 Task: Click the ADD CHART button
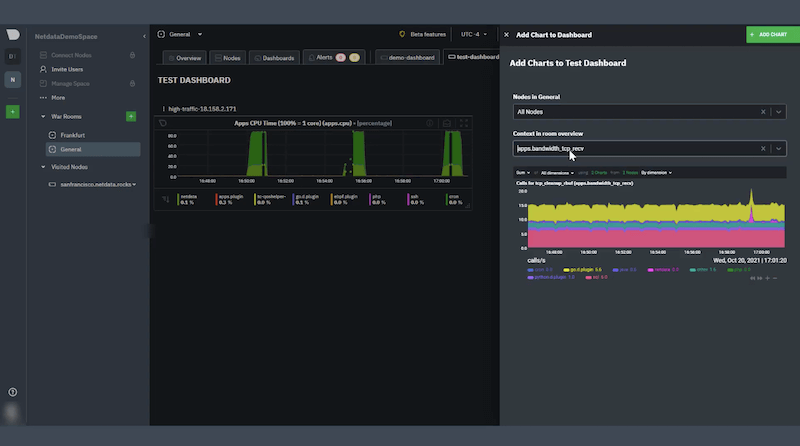pos(772,35)
